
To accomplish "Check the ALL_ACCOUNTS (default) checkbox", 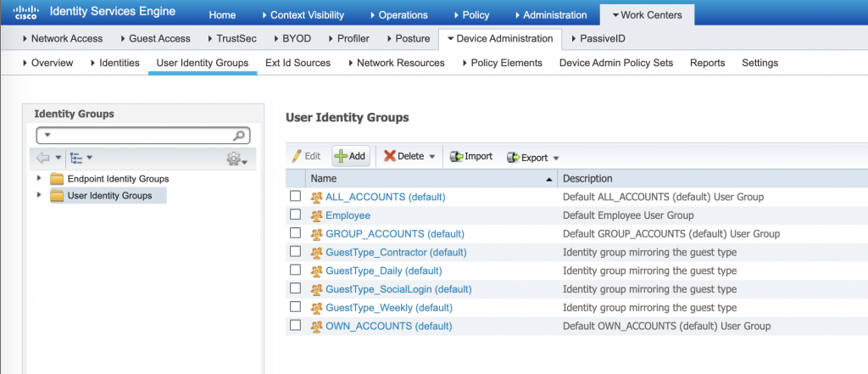I will [x=295, y=196].
